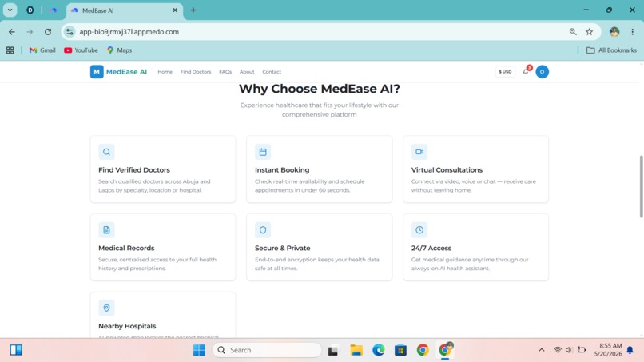Click the Nearby Hospitals heading
The height and width of the screenshot is (362, 644).
click(127, 326)
